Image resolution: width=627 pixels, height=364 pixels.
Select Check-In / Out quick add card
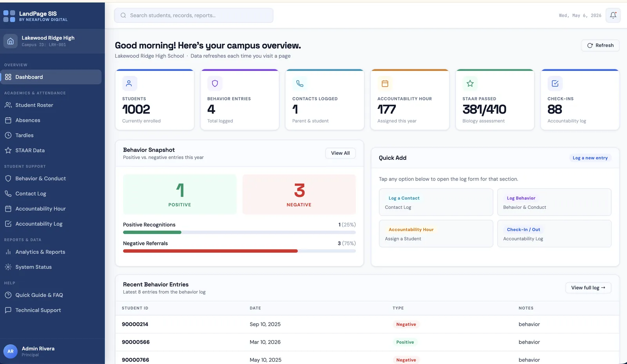[555, 234]
